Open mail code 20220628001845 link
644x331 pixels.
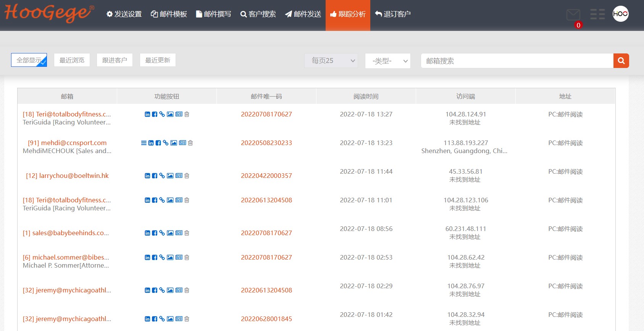pos(266,319)
